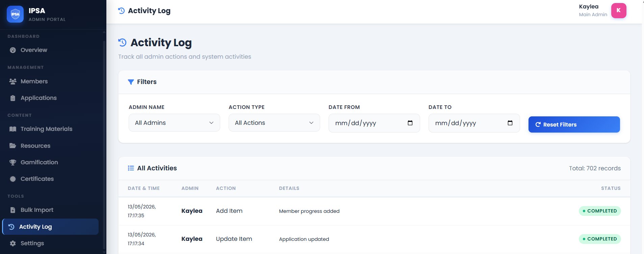Click the Training Materials book icon
The height and width of the screenshot is (254, 644).
coord(13,129)
